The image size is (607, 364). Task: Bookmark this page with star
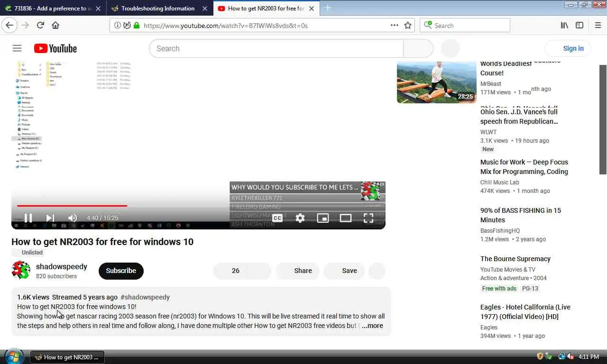point(408,26)
